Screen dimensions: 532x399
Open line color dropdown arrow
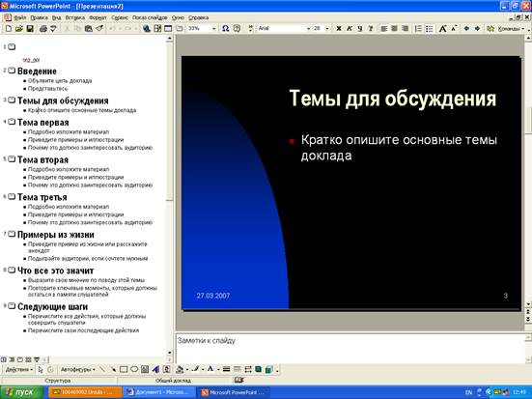[203, 369]
